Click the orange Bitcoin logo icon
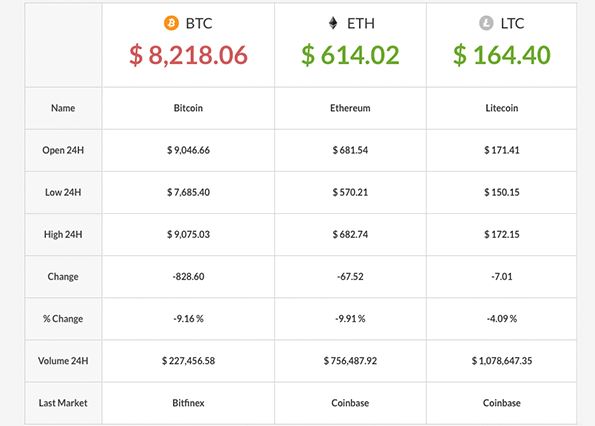The image size is (595, 426). coord(171,23)
